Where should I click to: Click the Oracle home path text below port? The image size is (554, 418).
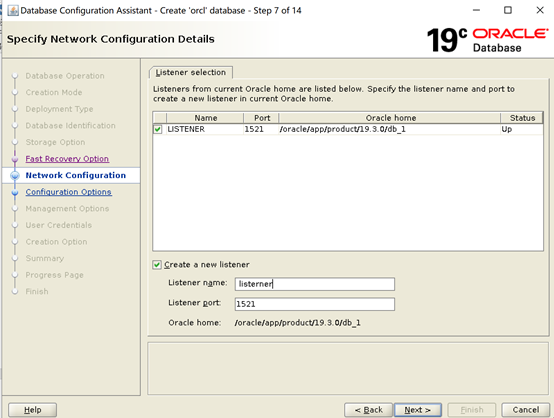tap(297, 323)
